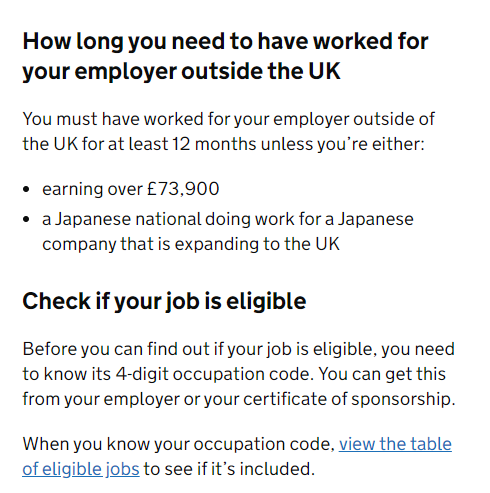Open the 'view the table' link
Screen dimensions: 490x493
[395, 444]
